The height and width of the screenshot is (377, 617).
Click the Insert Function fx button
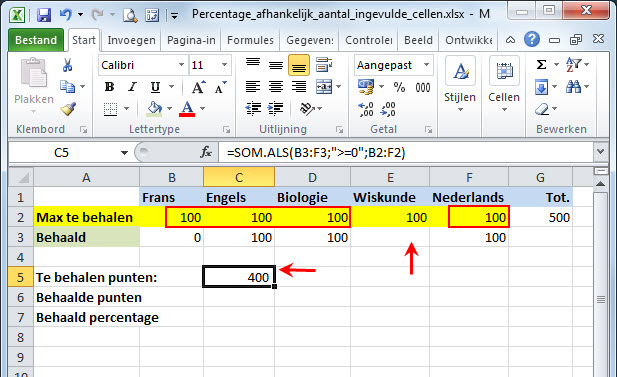[206, 152]
